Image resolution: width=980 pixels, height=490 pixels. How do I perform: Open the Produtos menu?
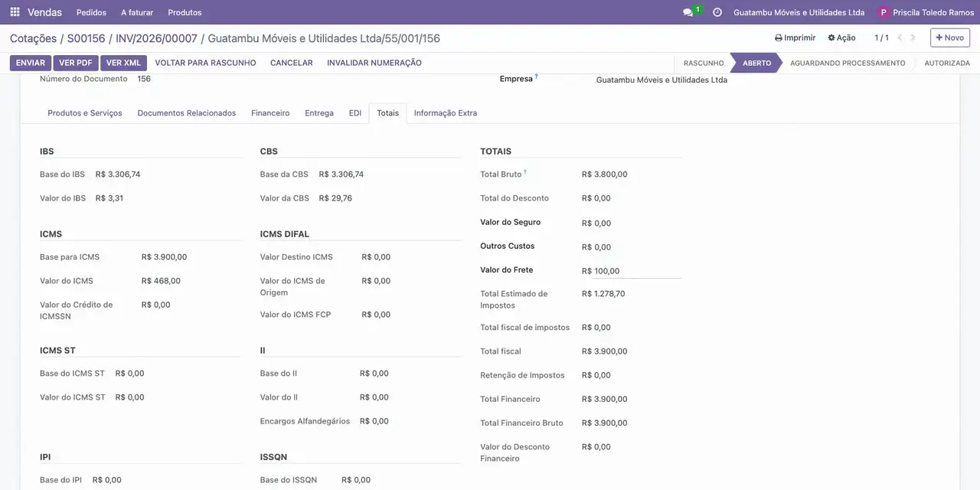pyautogui.click(x=185, y=12)
